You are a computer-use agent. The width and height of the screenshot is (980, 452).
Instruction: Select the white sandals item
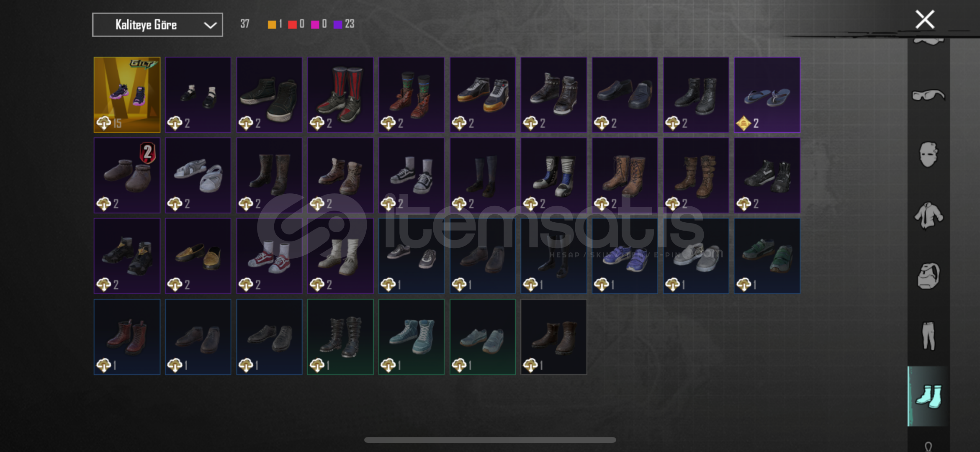pyautogui.click(x=198, y=175)
